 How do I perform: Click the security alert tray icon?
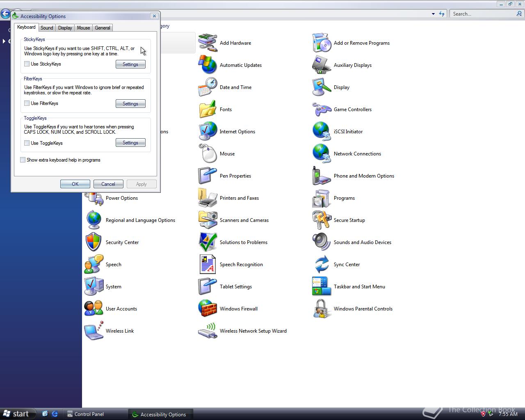tap(483, 414)
